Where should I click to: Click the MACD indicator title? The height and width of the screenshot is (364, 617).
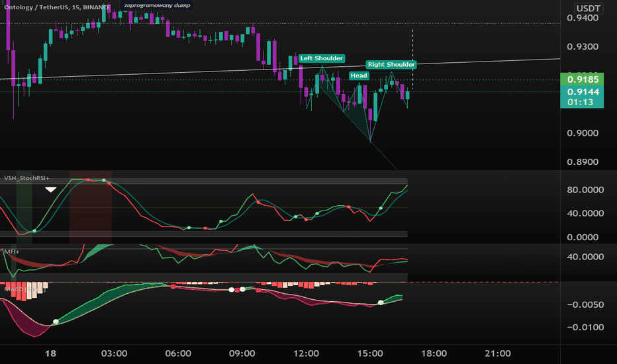pos(24,289)
